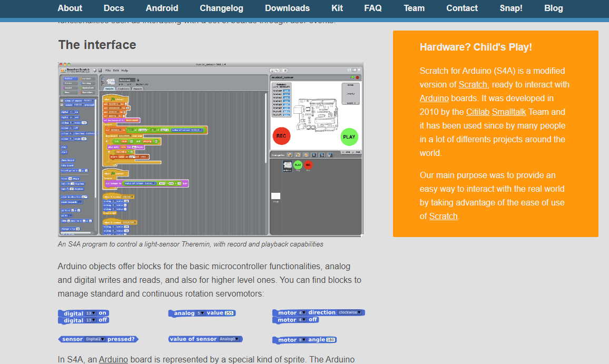
Task: Click 'The interface' heading
Action: click(x=97, y=45)
